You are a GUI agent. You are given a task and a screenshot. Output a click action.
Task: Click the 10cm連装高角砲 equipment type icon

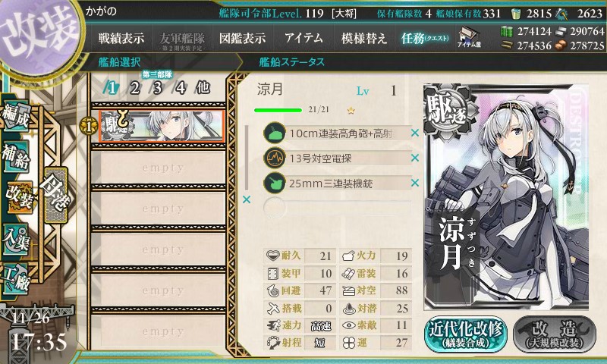pos(275,133)
